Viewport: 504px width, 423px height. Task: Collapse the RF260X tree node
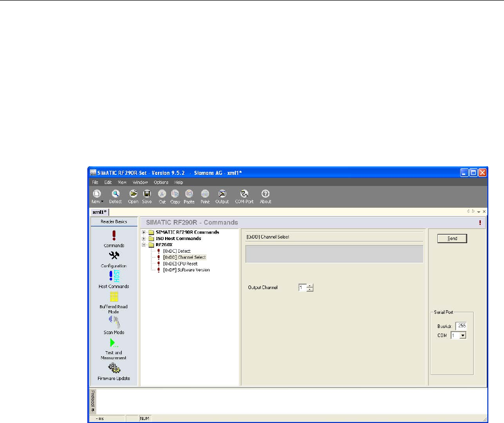pos(144,245)
